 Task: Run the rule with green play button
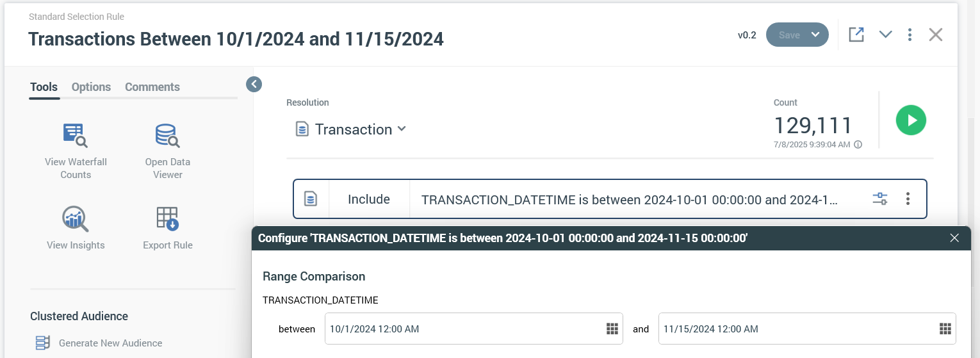pyautogui.click(x=911, y=120)
